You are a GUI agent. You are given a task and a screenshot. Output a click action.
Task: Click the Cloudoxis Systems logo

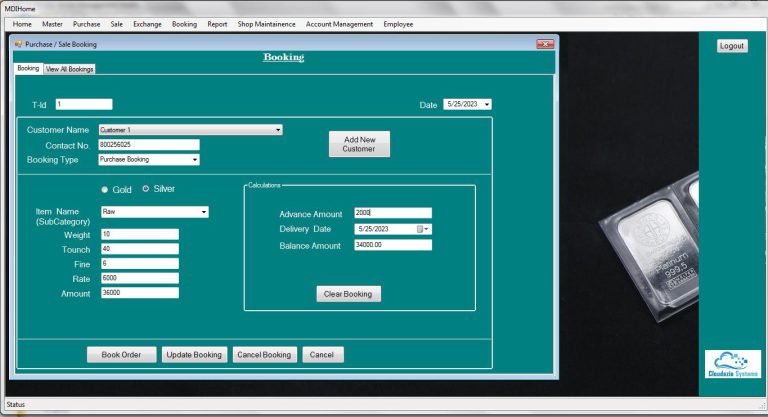click(x=732, y=364)
